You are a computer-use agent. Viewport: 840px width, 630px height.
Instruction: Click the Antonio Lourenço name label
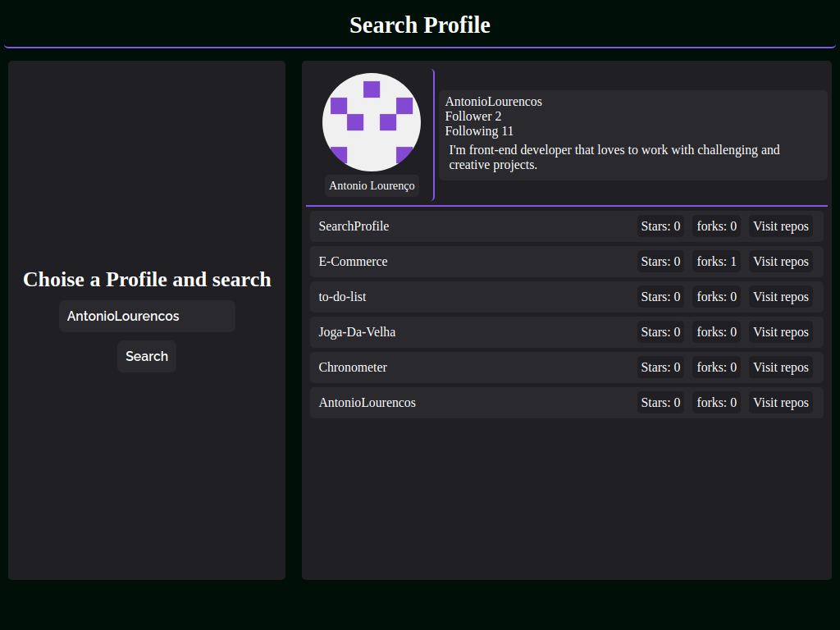[372, 185]
